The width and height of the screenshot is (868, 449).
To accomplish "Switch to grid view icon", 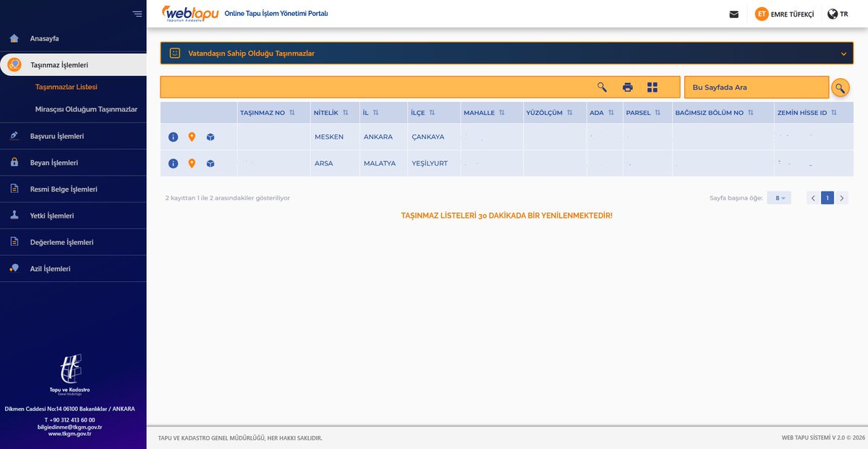I will coord(652,87).
